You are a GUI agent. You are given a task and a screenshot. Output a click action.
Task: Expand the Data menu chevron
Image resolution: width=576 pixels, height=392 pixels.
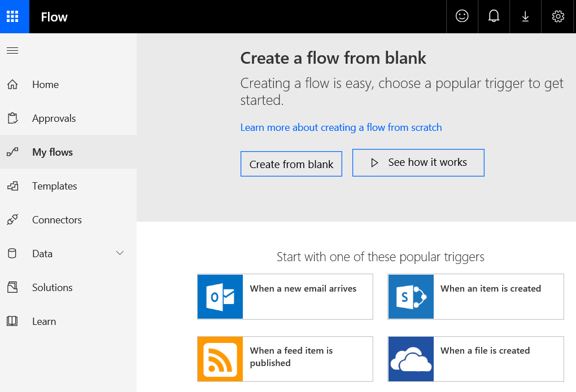point(120,253)
